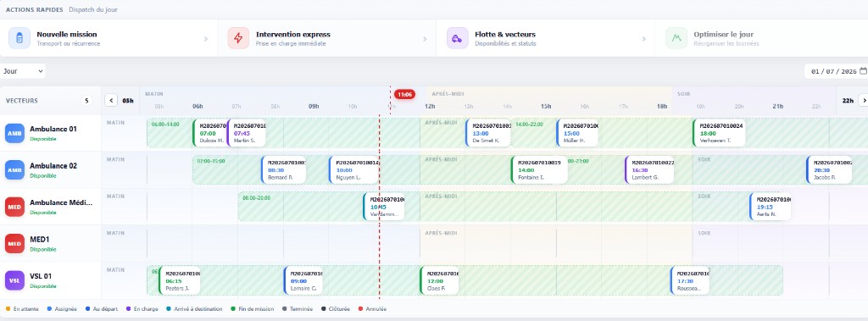The width and height of the screenshot is (868, 321).
Task: Select the VSL 01 vector name
Action: (41, 275)
